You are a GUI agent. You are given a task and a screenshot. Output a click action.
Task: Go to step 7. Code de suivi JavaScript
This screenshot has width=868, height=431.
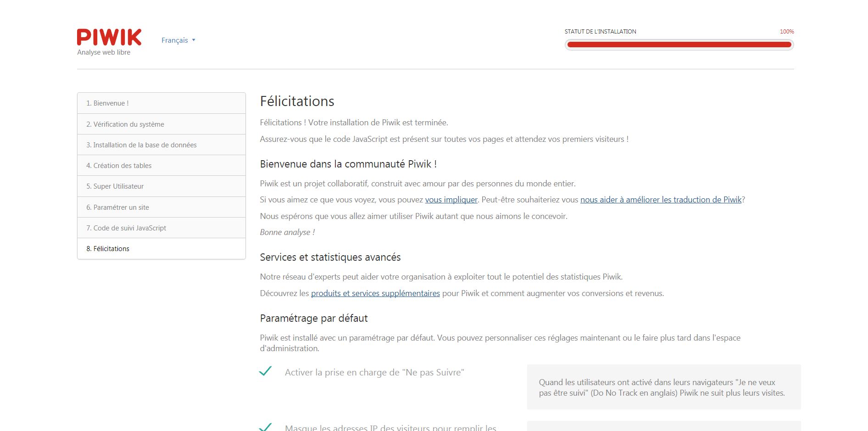126,228
